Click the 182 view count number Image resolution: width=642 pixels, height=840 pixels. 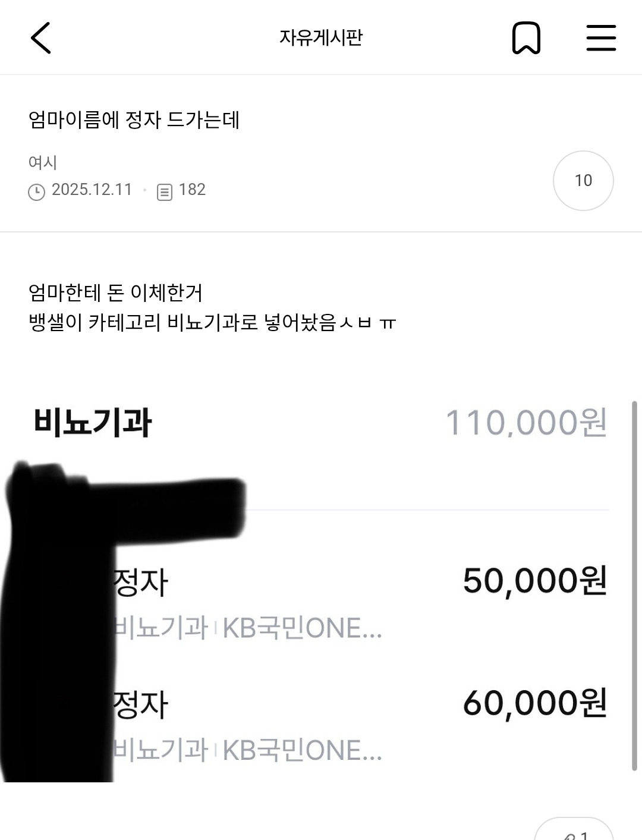point(192,190)
